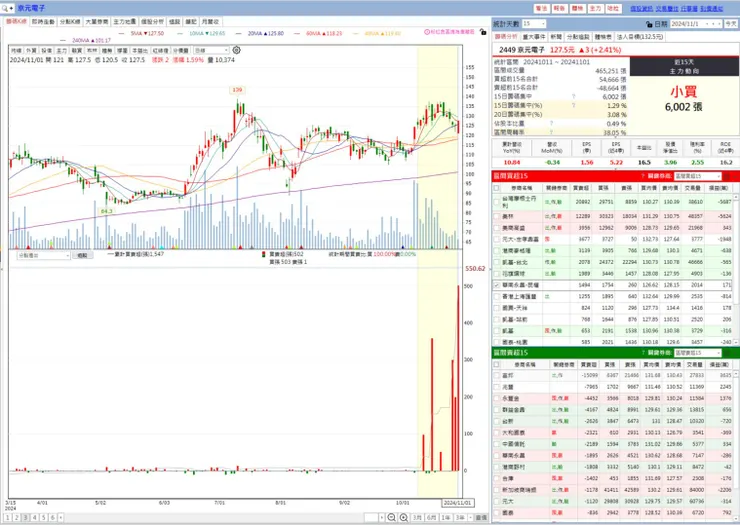
Task: Click page 6 at the bottom pager
Action: (52, 517)
